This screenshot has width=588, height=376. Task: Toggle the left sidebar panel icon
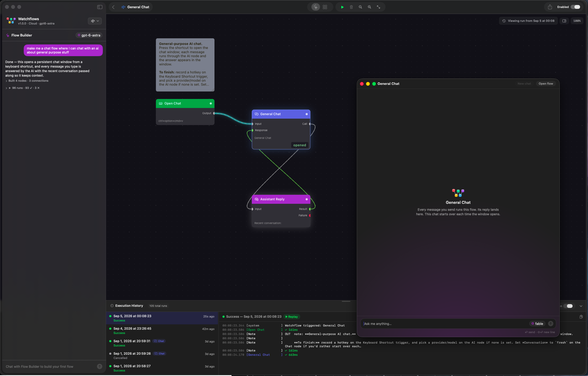100,7
